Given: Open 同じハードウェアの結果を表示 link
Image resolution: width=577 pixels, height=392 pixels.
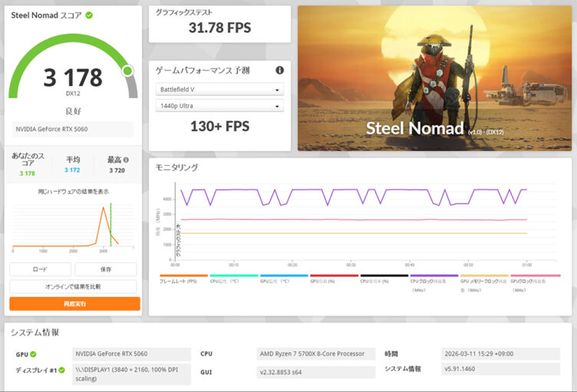Looking at the screenshot, I should point(73,192).
